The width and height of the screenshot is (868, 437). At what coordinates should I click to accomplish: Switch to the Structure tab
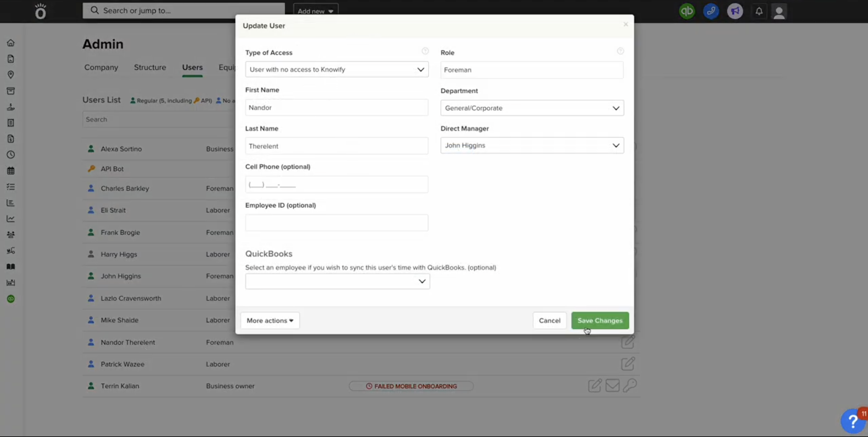point(150,67)
